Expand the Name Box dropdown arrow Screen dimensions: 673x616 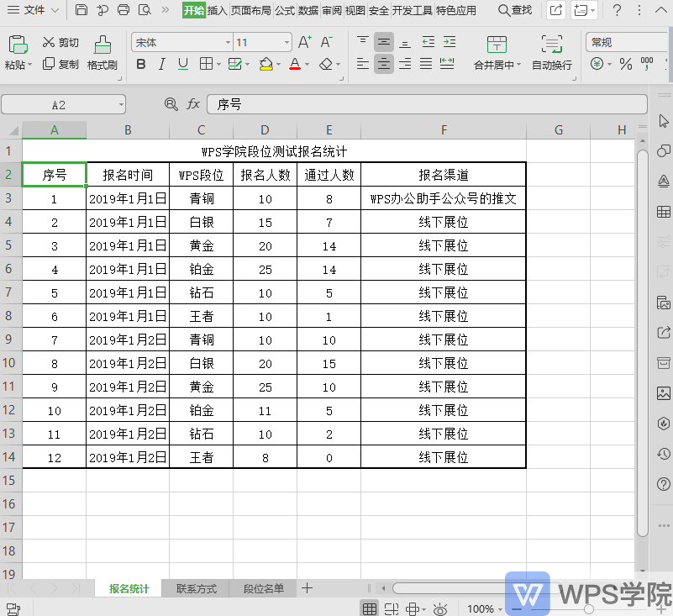pos(121,105)
